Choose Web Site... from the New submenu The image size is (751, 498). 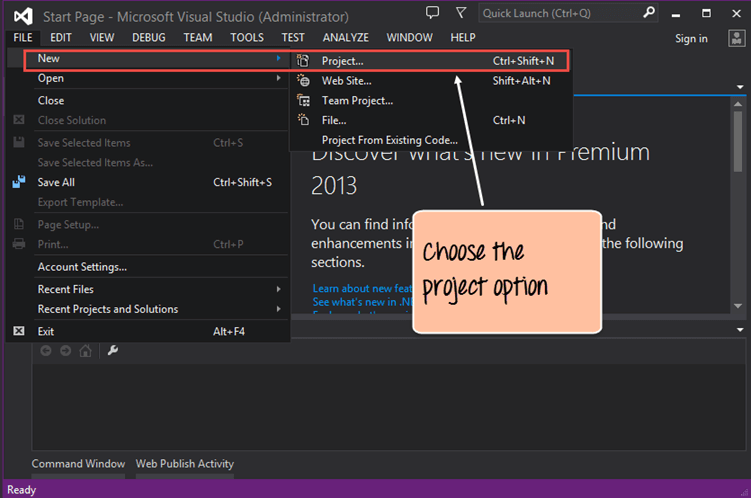point(346,81)
